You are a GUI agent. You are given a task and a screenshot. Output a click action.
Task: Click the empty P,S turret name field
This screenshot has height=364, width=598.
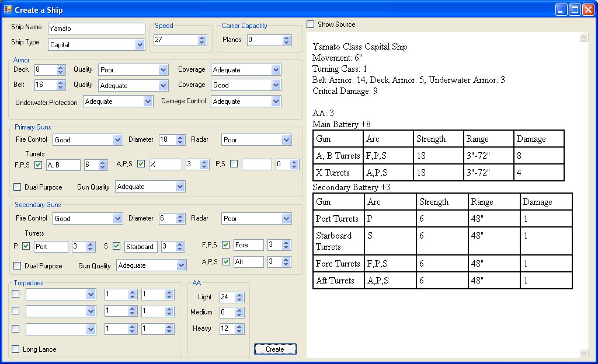coord(257,164)
